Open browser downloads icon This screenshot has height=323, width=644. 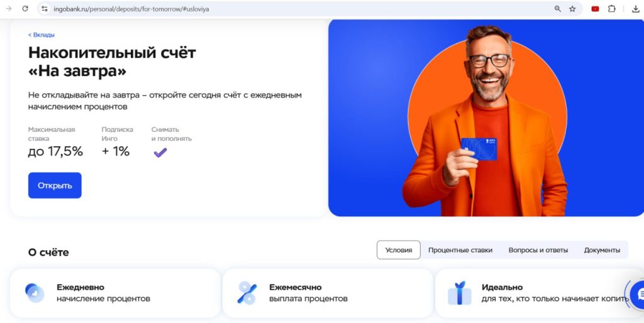[x=635, y=9]
